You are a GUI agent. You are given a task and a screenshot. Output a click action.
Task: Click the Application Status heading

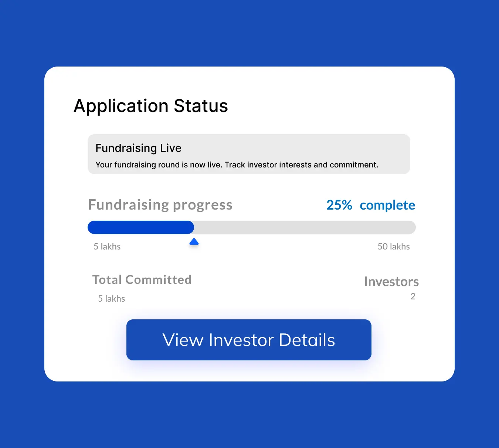click(x=151, y=106)
